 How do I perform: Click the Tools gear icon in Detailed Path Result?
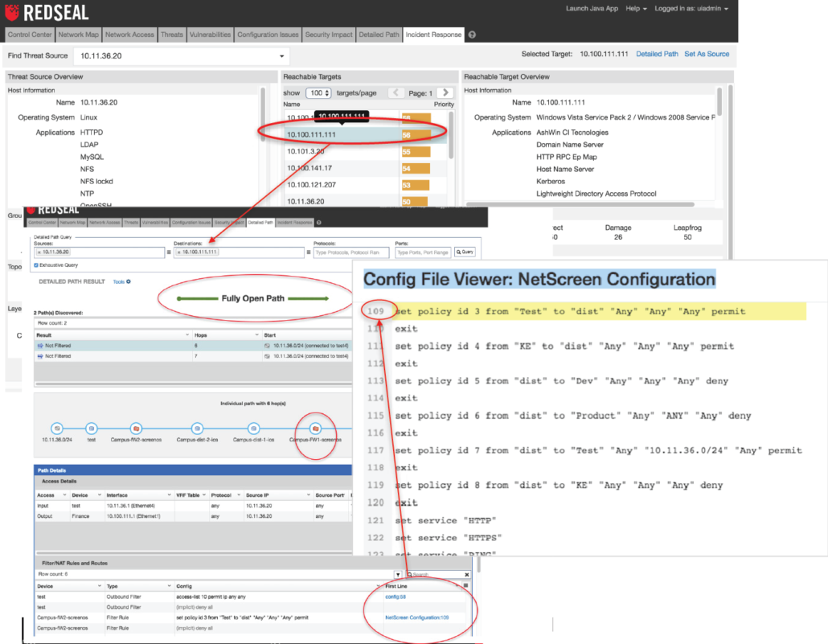pyautogui.click(x=129, y=281)
